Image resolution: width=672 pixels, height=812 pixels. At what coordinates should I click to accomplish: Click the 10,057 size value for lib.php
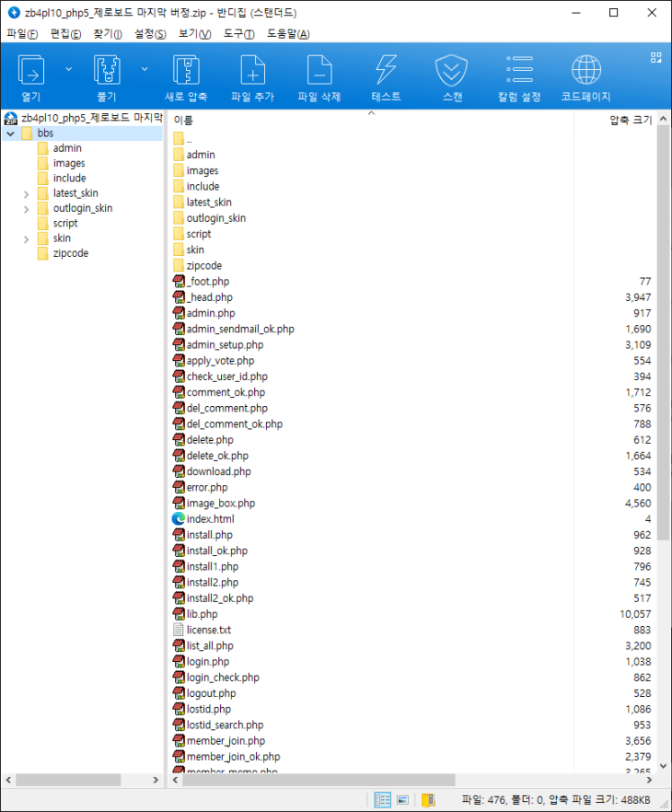click(x=635, y=614)
